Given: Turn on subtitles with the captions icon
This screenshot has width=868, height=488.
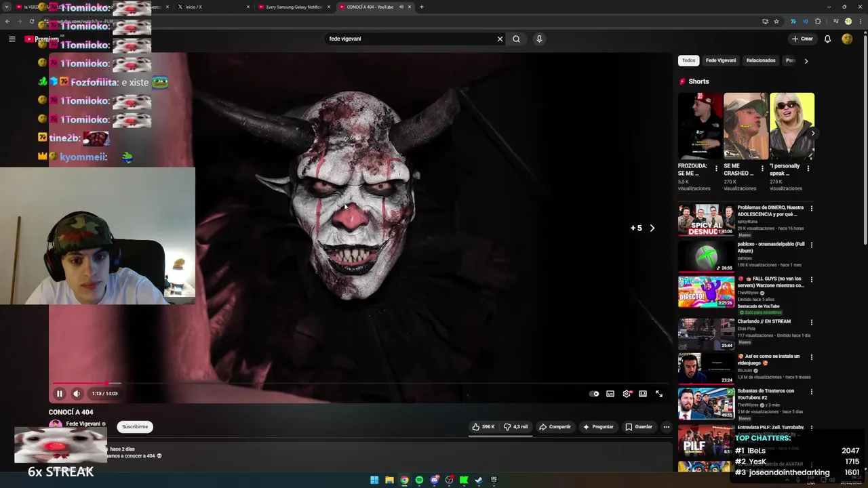Looking at the screenshot, I should [610, 394].
